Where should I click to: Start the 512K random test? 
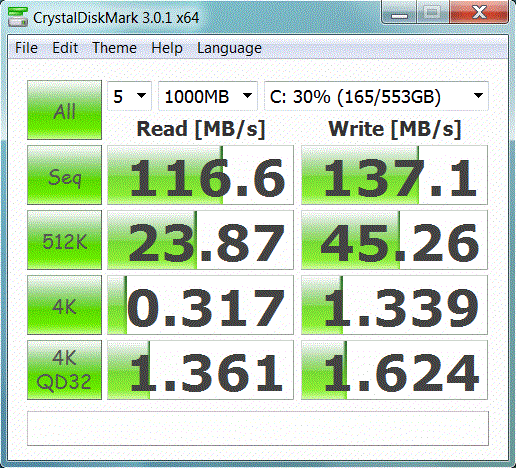pyautogui.click(x=64, y=240)
